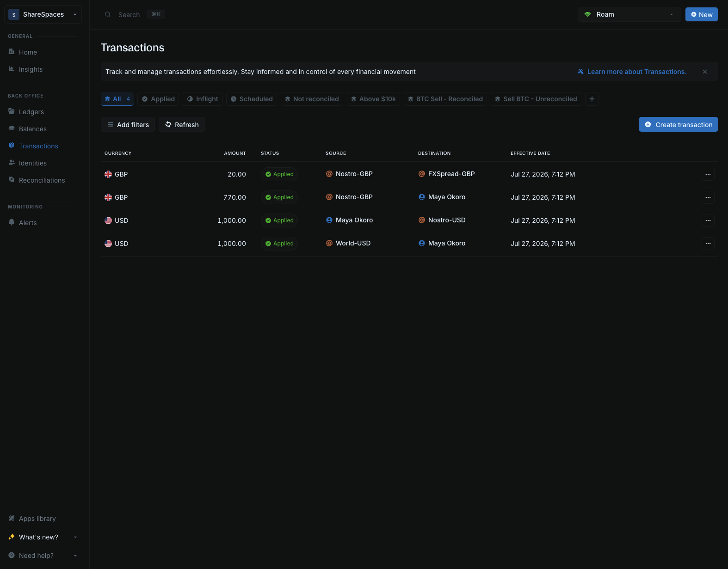The width and height of the screenshot is (728, 569).
Task: Click the UK flag on the 20.00 row
Action: [108, 174]
